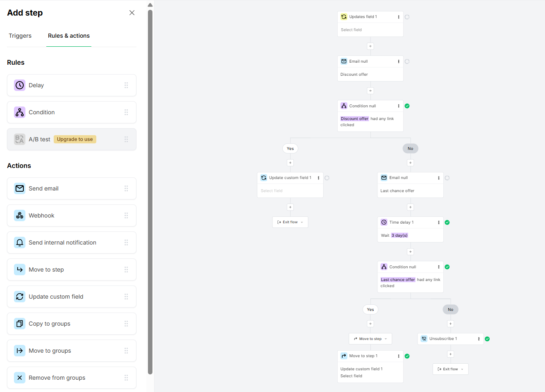Click the Unsubscribe 1 node icon
Viewport: 545px width, 392px height.
coord(423,339)
